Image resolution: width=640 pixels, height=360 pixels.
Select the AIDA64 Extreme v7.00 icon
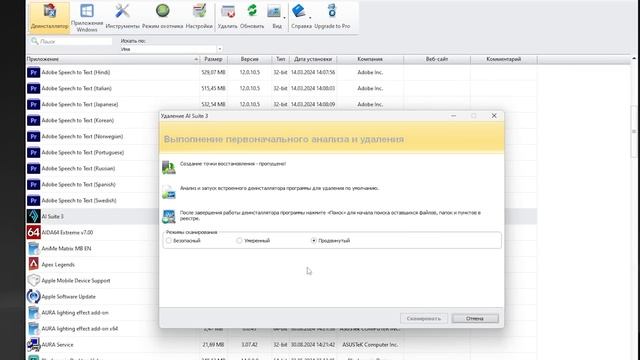tap(33, 232)
